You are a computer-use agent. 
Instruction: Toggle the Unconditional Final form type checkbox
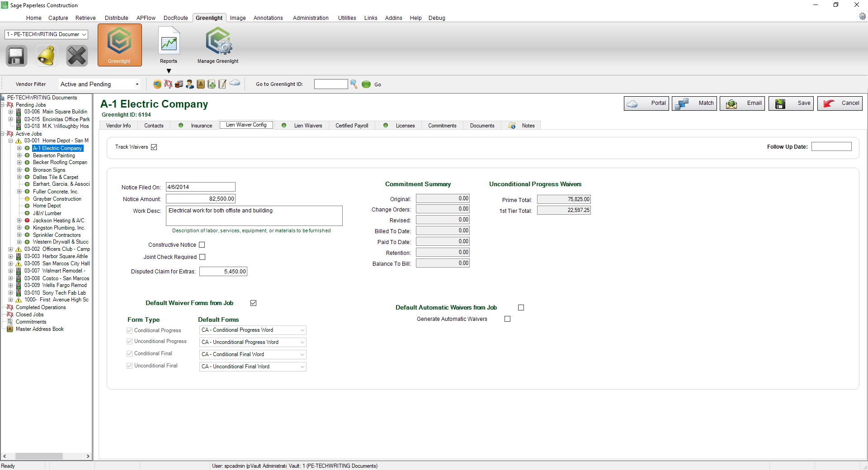click(130, 366)
